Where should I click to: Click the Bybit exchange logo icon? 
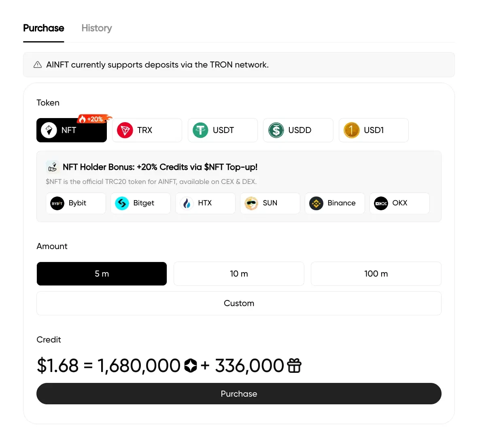57,203
